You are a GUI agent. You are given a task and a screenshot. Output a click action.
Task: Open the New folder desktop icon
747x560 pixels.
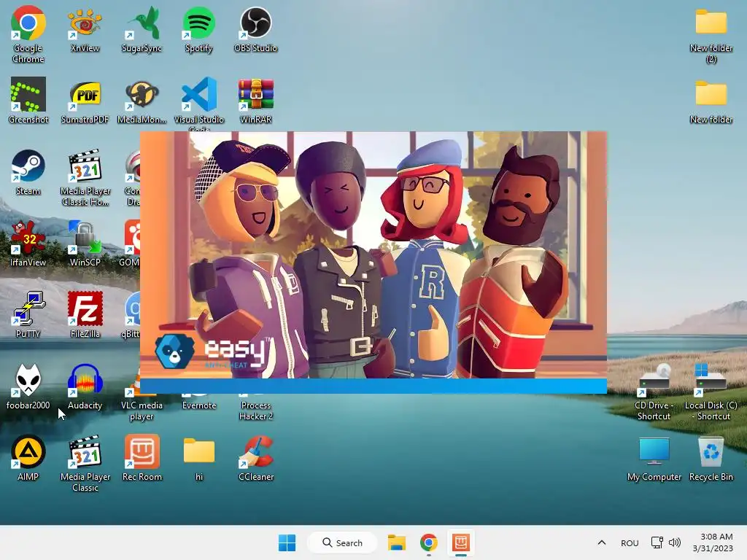(711, 101)
